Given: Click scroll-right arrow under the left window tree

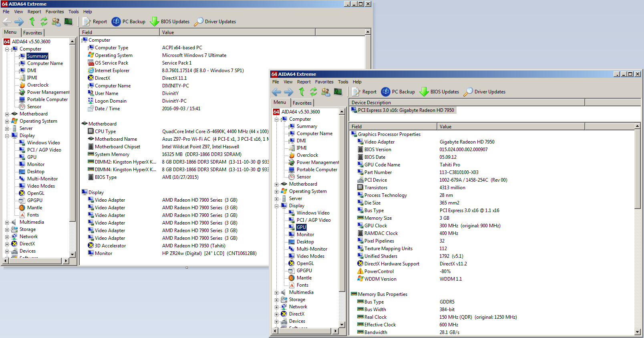Looking at the screenshot, I should (x=66, y=261).
